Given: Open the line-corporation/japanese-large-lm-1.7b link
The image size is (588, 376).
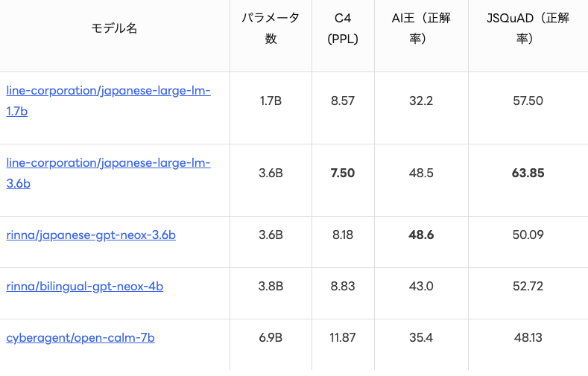Looking at the screenshot, I should [108, 91].
